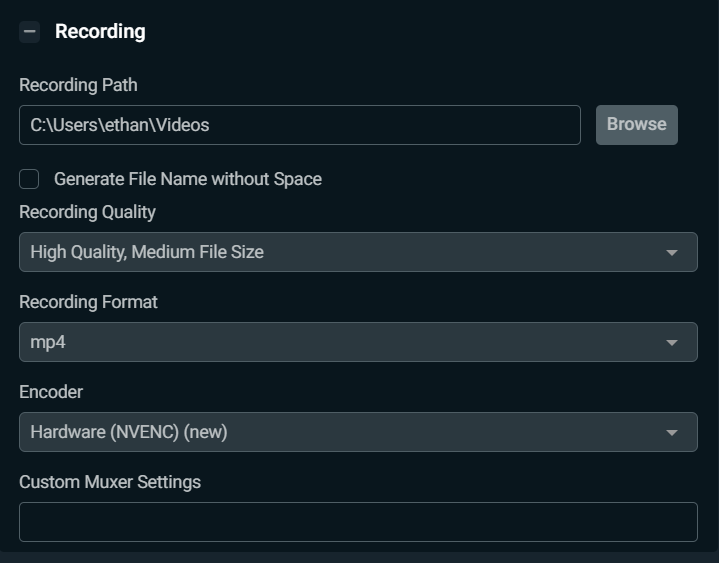Image resolution: width=719 pixels, height=563 pixels.
Task: Click the Encoder label text
Action: [51, 392]
